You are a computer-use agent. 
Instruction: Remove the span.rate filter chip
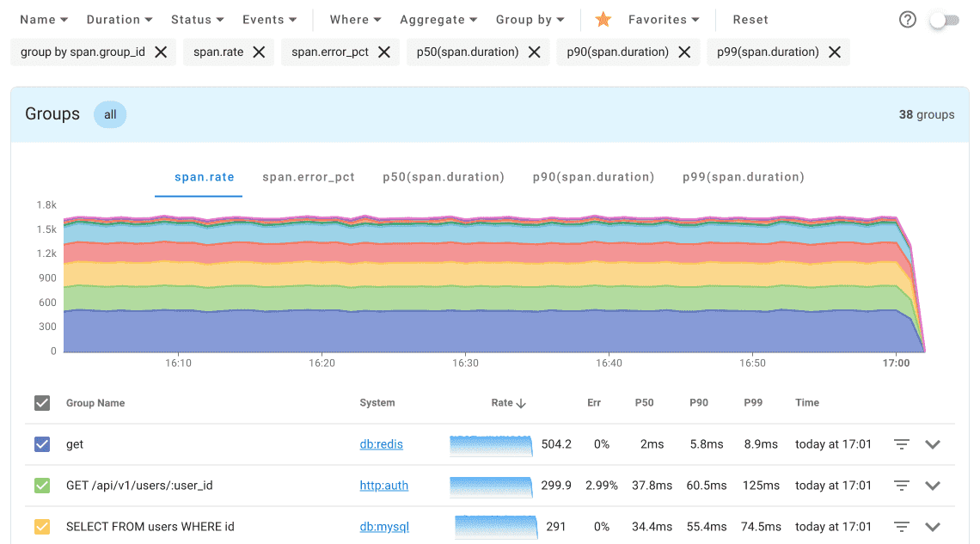click(259, 52)
